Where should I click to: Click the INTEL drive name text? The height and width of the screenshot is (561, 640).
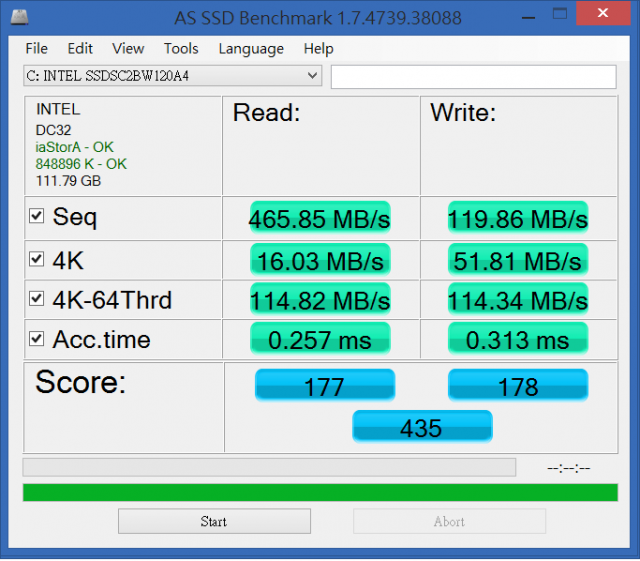pos(58,109)
